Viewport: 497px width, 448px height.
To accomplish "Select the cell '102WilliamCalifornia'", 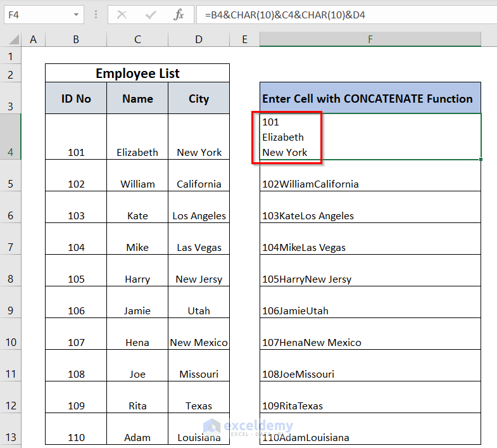I will tap(370, 176).
